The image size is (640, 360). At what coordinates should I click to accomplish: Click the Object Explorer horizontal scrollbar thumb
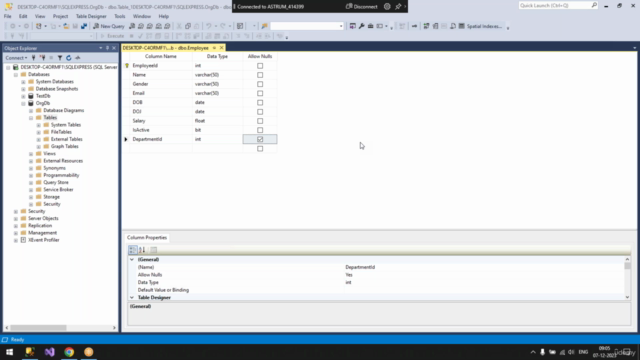coord(38,328)
